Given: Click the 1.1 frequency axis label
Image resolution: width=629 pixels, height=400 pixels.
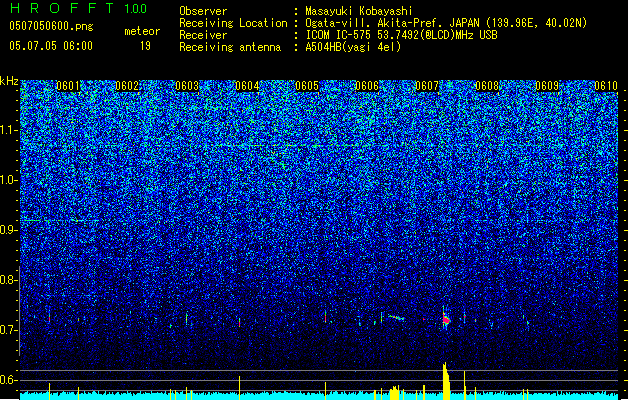Looking at the screenshot, I should (9, 130).
